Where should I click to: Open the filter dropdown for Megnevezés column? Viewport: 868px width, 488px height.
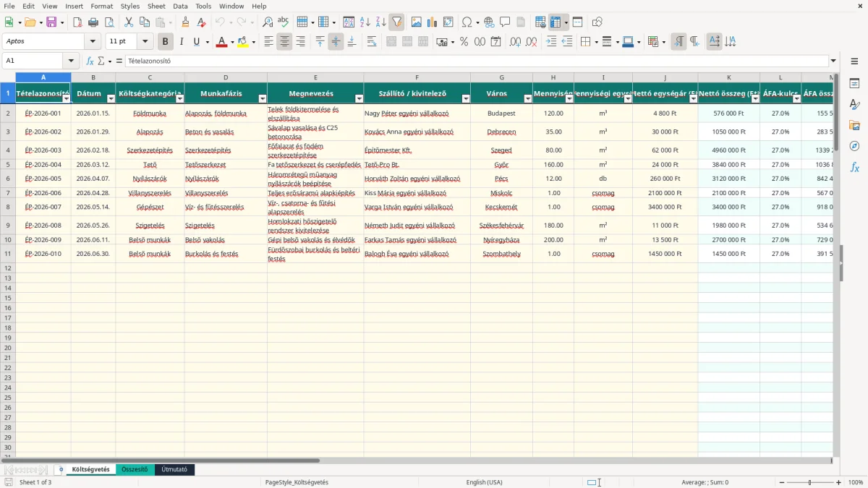(x=359, y=99)
